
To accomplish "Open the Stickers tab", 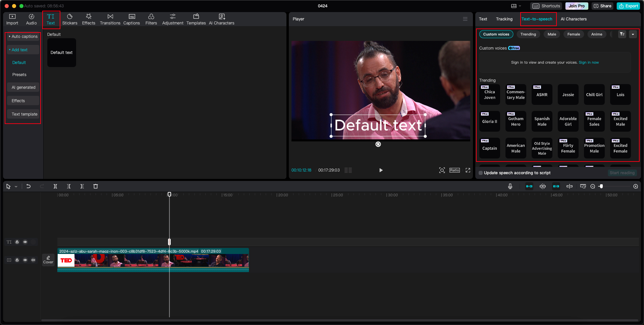I will pyautogui.click(x=70, y=19).
